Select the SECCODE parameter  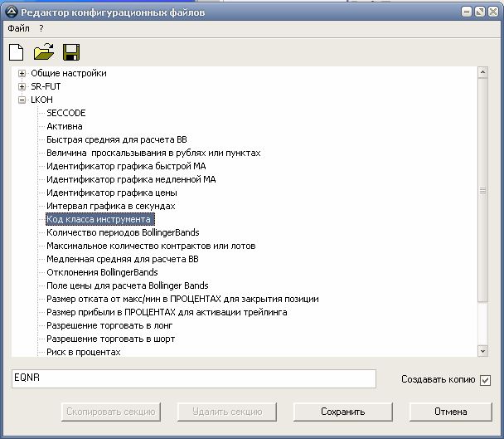coord(66,113)
